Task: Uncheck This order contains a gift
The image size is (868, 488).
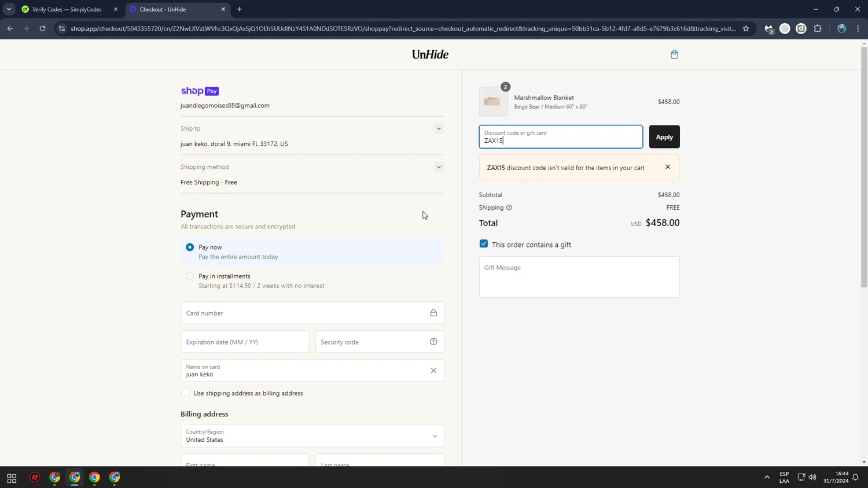Action: 484,244
